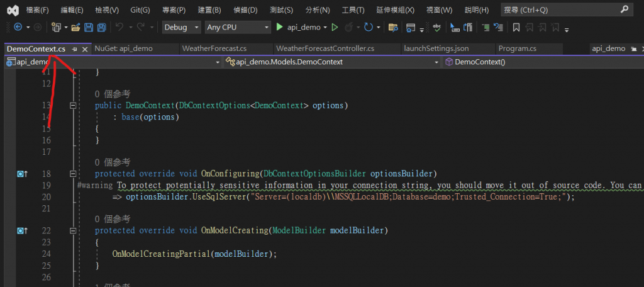The height and width of the screenshot is (287, 644).
Task: Click the Open File folder icon
Action: point(75,28)
